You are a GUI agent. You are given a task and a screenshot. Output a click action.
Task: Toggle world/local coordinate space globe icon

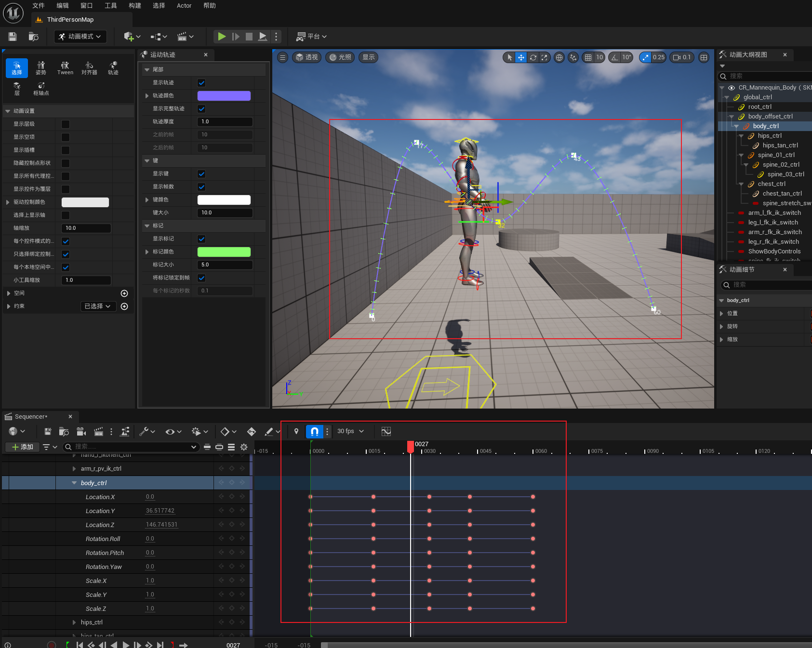click(559, 57)
